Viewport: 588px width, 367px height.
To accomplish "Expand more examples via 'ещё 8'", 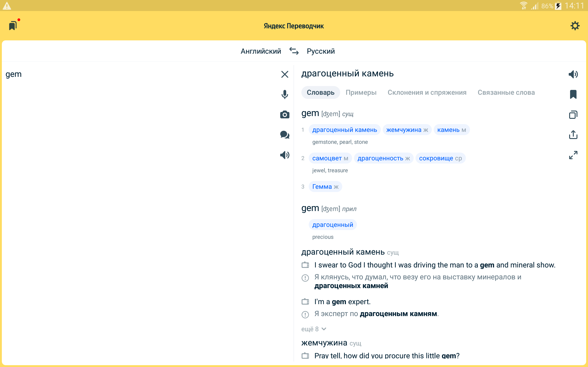I will pos(314,329).
